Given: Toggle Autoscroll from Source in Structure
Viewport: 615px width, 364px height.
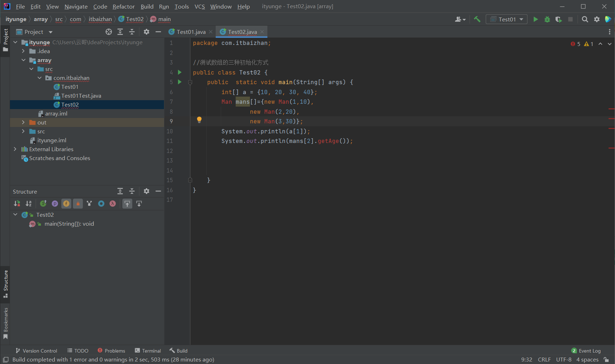Looking at the screenshot, I should [x=139, y=204].
